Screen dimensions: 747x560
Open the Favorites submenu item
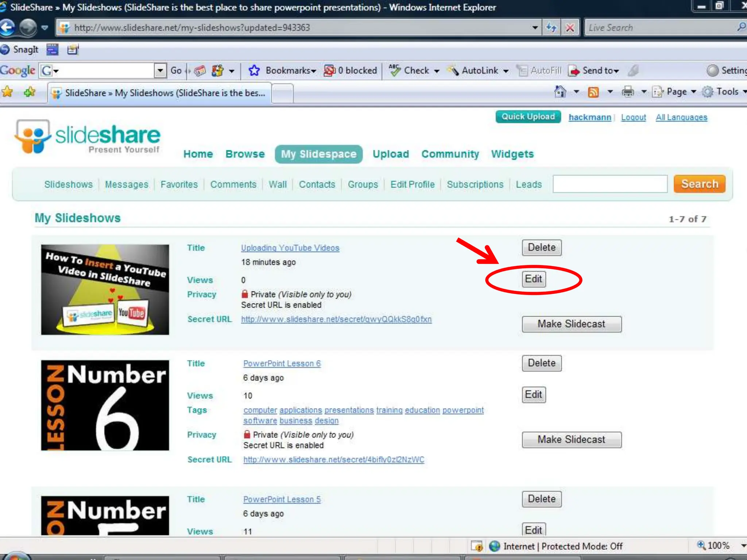click(x=179, y=184)
